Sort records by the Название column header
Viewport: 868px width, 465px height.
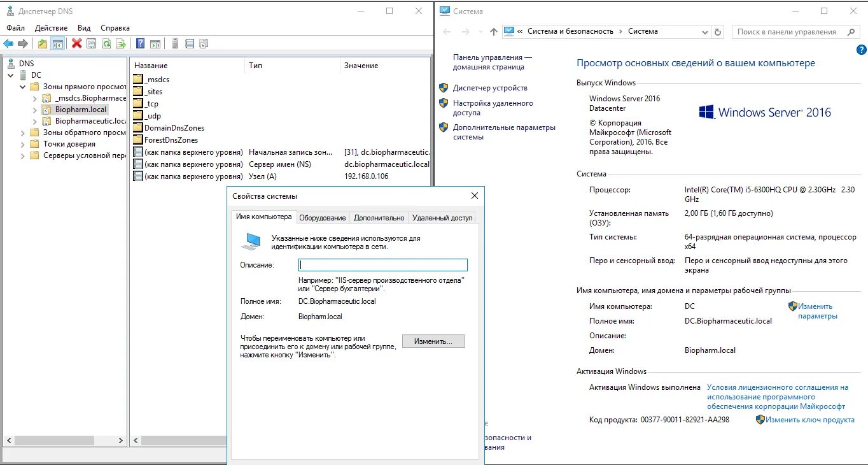pos(188,66)
